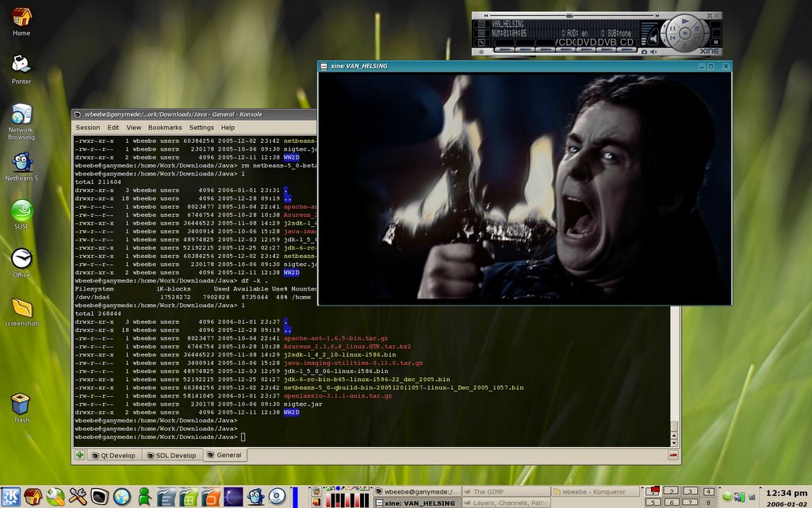Open the KDE K menu
This screenshot has width=812, height=508.
[x=10, y=497]
